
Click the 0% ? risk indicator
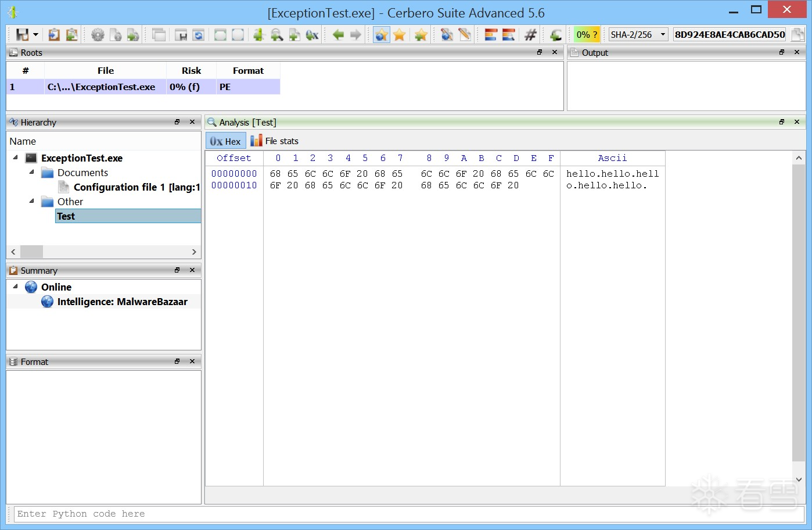[x=587, y=35]
